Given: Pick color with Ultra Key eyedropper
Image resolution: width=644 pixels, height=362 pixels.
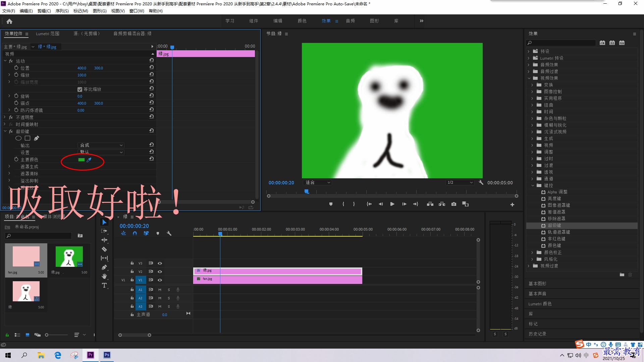Looking at the screenshot, I should coord(89,160).
